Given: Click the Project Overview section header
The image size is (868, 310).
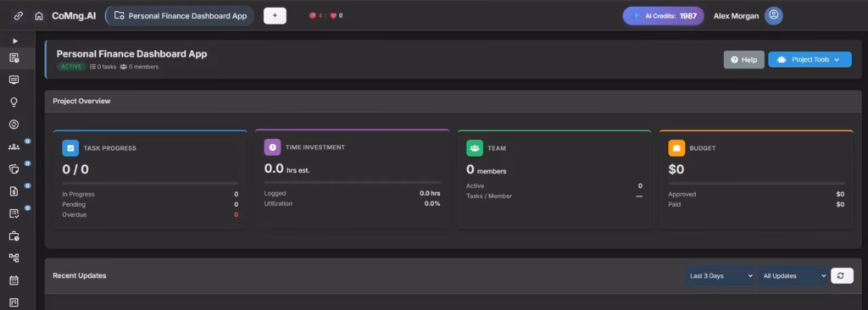Looking at the screenshot, I should (x=453, y=102).
